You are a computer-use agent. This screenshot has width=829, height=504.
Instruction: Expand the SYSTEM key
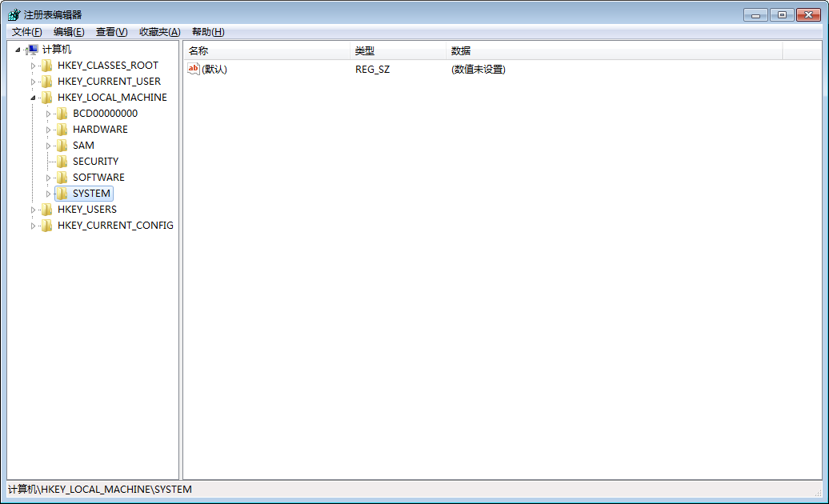pos(48,194)
